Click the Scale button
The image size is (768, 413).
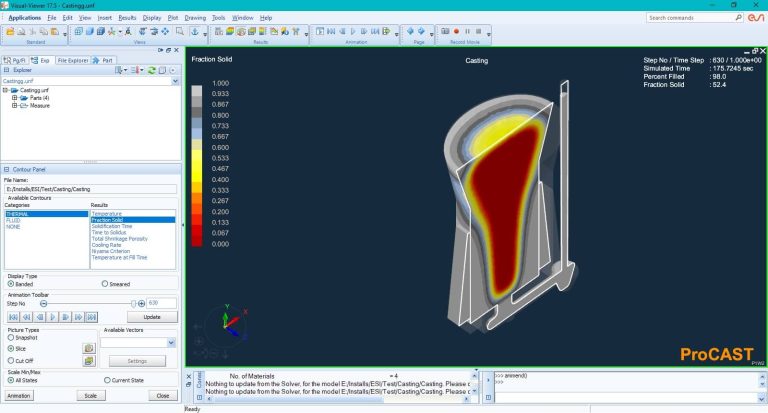(x=89, y=395)
